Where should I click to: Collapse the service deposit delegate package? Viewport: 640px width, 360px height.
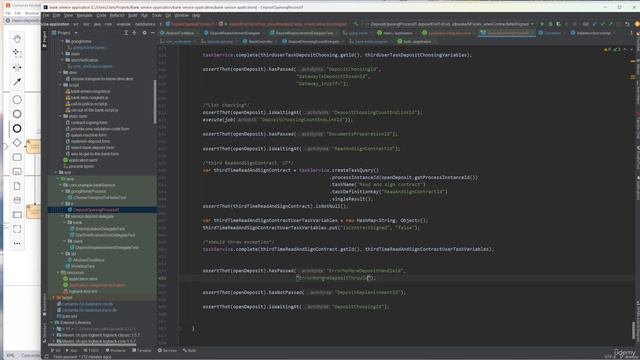(62, 216)
